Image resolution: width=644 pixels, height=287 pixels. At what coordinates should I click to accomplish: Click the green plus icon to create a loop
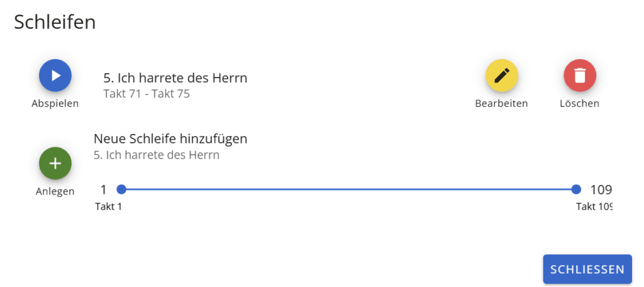[x=55, y=163]
